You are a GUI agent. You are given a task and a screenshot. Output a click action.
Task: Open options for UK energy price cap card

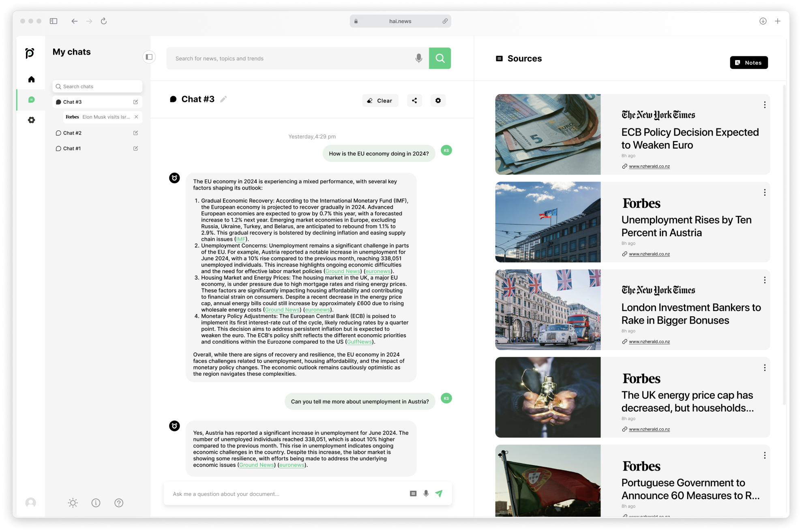click(765, 367)
